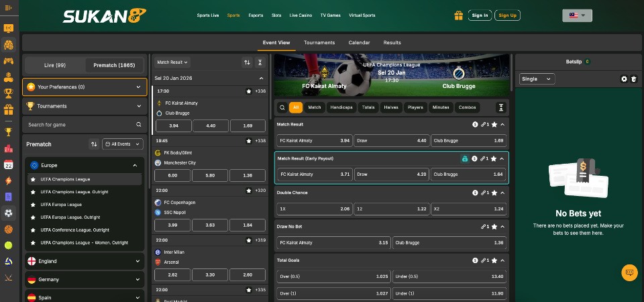Click the market panel vertical scrollbar
This screenshot has height=302, width=644.
click(511, 73)
